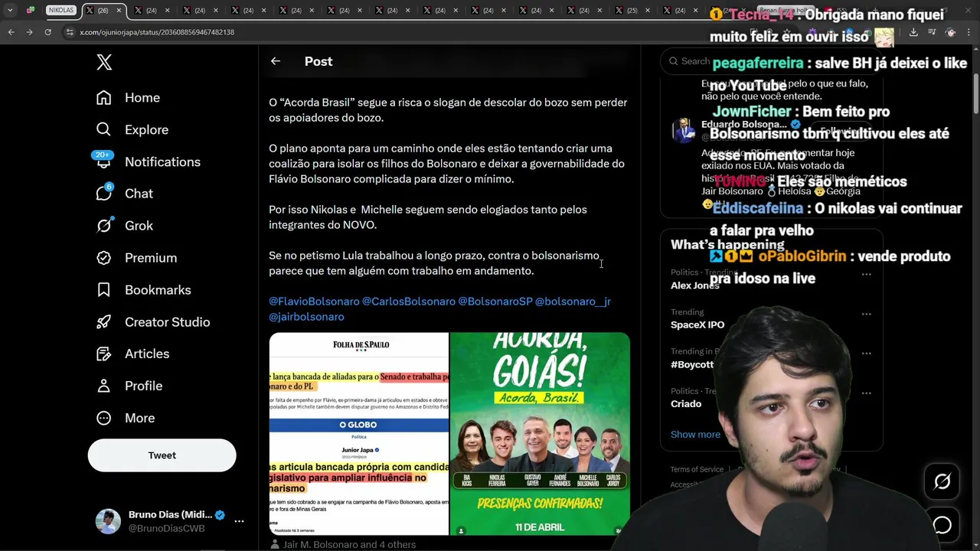Viewport: 980px width, 551px height.
Task: Click the Tweet button
Action: [x=162, y=455]
